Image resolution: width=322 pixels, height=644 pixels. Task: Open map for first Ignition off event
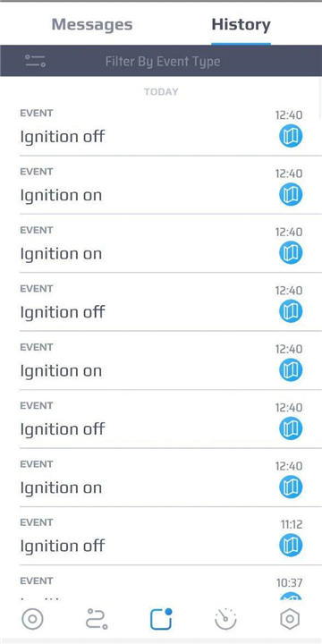[x=291, y=136]
